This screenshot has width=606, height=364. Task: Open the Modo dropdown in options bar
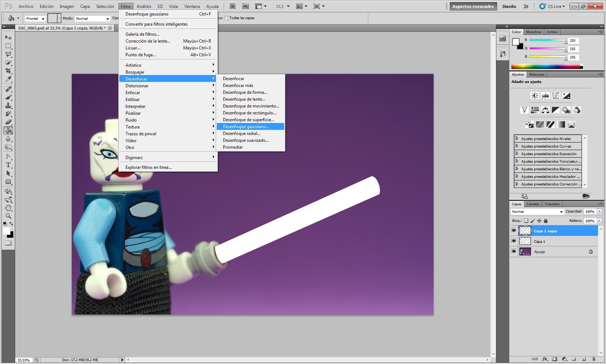[92, 18]
